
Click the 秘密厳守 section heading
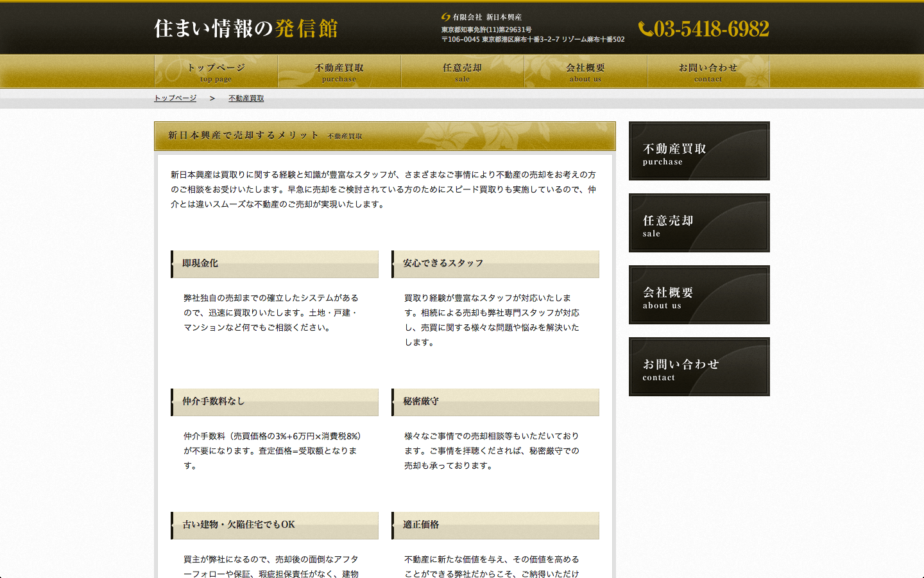495,402
